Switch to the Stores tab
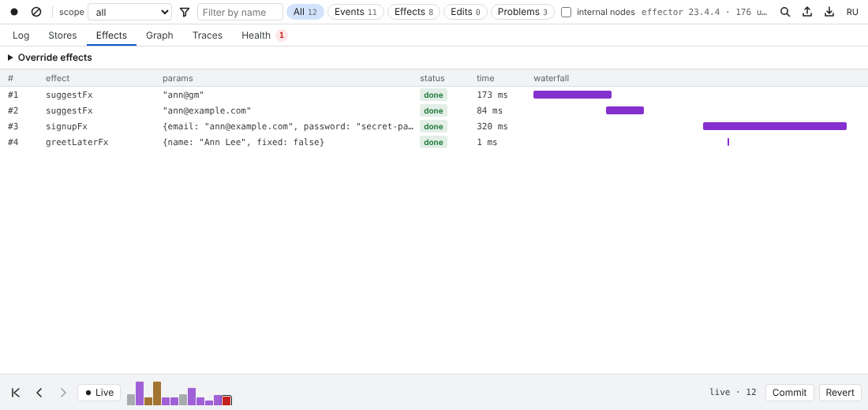The width and height of the screenshot is (868, 410). (62, 35)
